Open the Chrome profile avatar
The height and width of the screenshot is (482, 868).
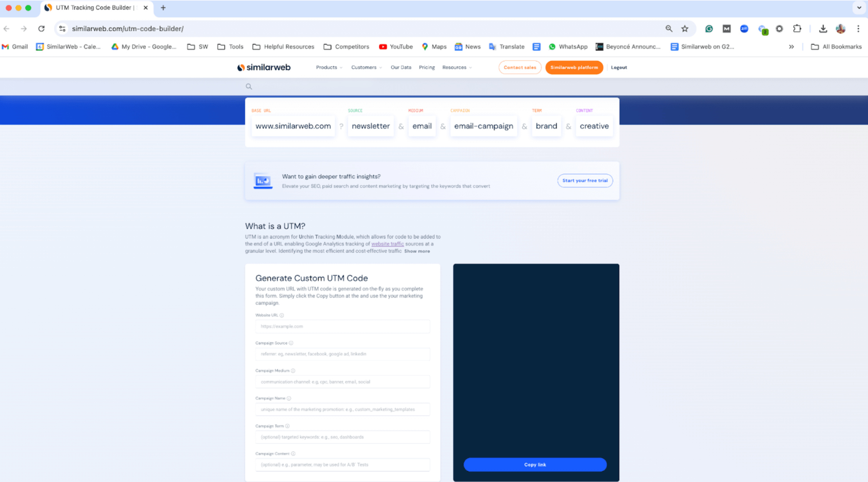pyautogui.click(x=841, y=29)
